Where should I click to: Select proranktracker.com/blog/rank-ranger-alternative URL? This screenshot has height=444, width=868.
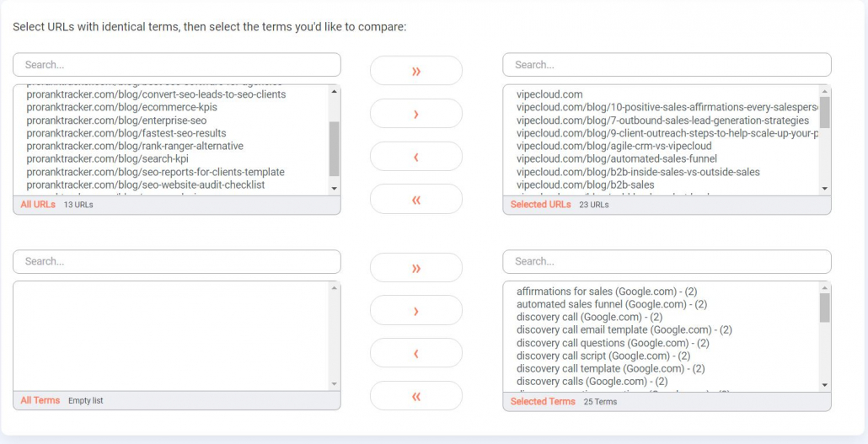pos(135,146)
